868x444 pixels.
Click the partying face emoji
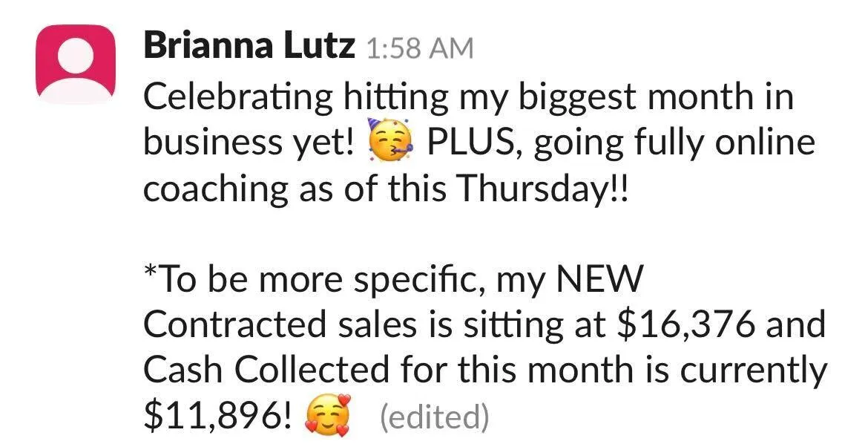[389, 141]
